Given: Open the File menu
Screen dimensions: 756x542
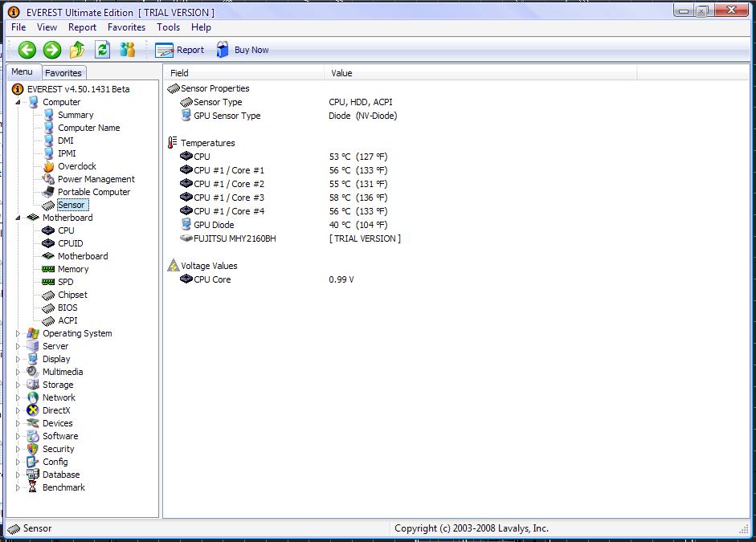Looking at the screenshot, I should [x=18, y=27].
